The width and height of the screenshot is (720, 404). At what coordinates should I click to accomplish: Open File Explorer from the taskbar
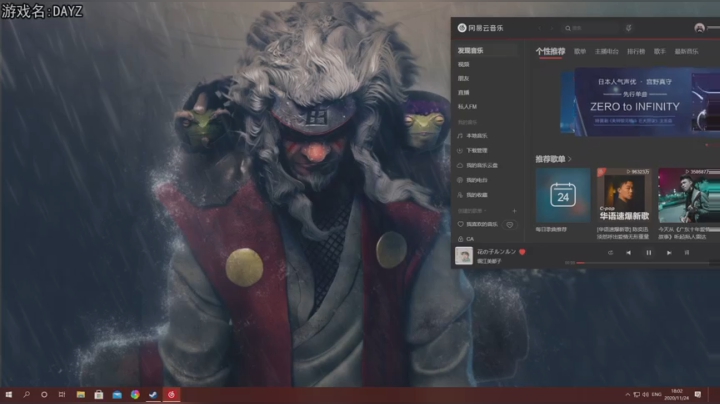pos(81,395)
